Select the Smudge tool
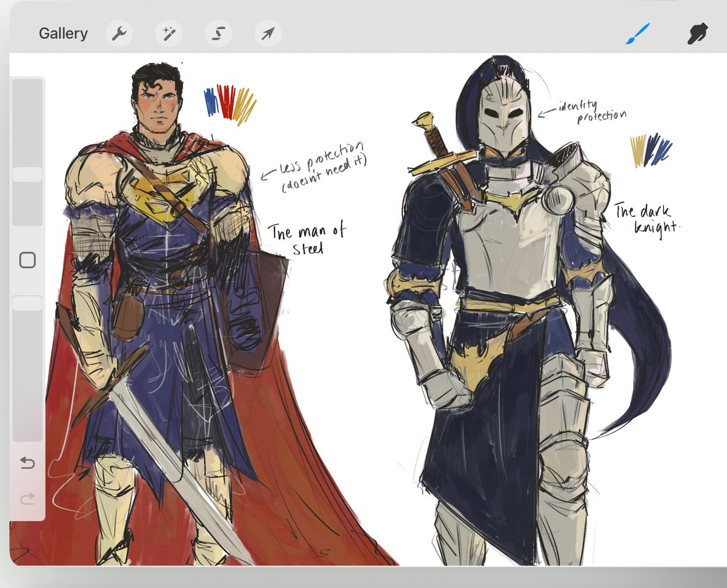 (698, 33)
